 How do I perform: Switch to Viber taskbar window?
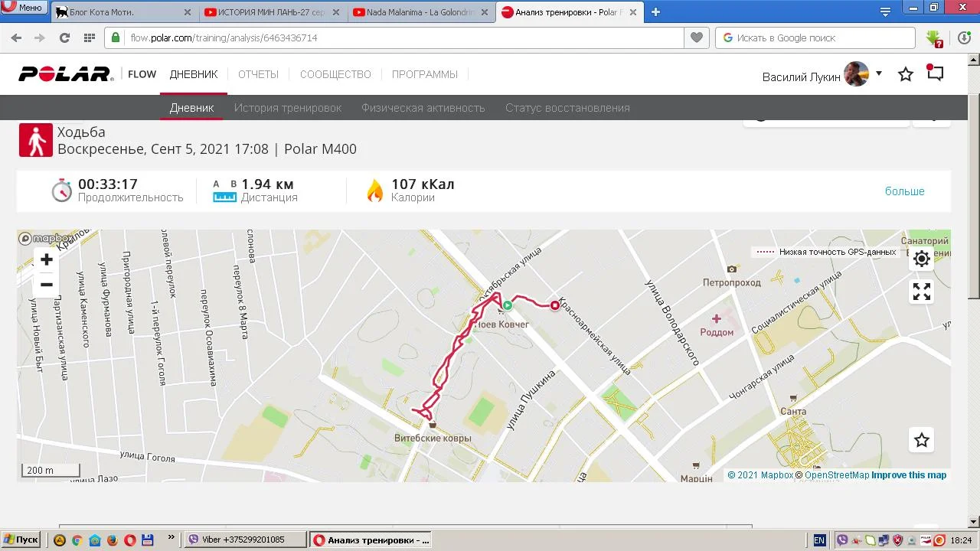click(x=246, y=540)
